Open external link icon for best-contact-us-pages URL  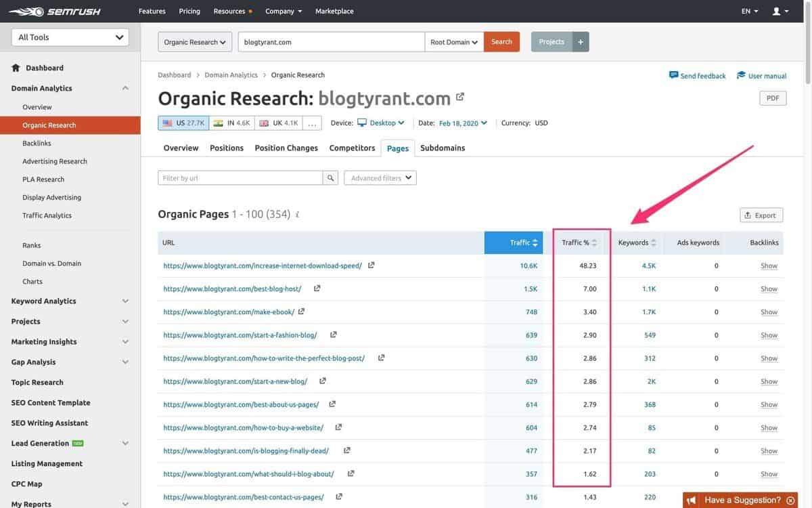click(x=339, y=496)
